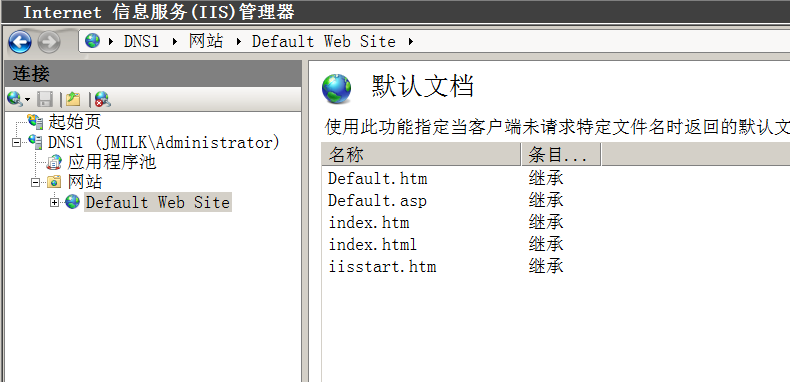Screen dimensions: 790x382
Task: Expand the Default Web Site tree node
Action: click(x=54, y=202)
